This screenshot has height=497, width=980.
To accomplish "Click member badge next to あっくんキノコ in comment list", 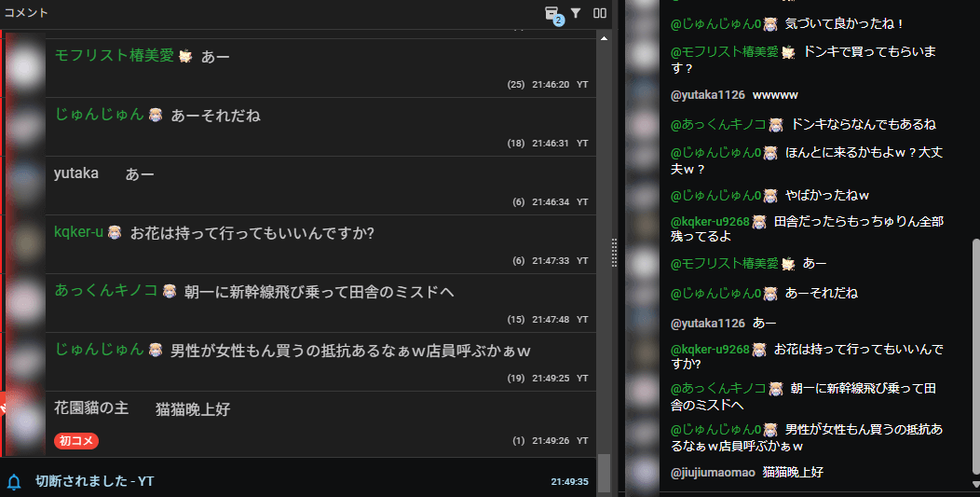I will point(170,291).
